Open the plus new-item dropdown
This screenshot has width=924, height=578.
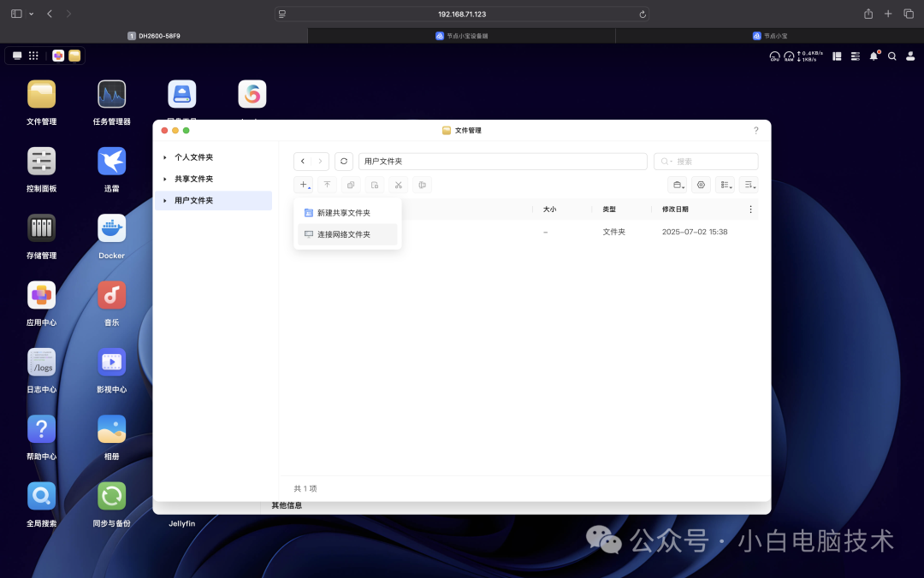tap(304, 185)
